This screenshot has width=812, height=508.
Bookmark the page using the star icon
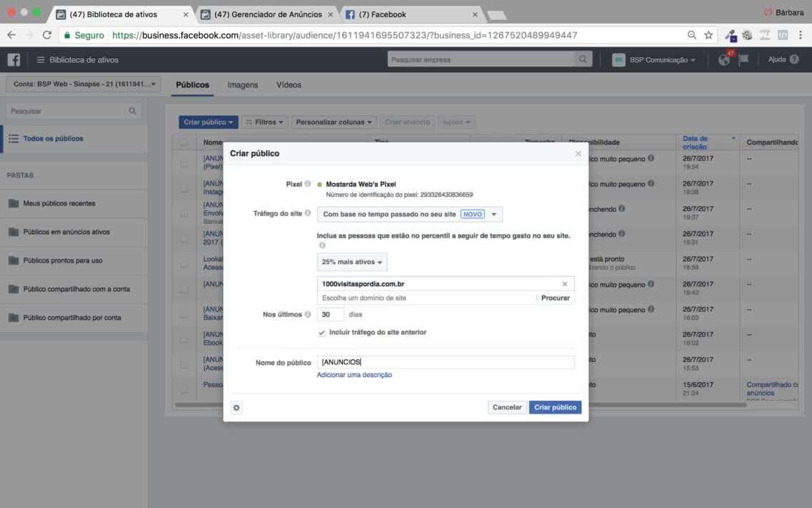pos(708,35)
